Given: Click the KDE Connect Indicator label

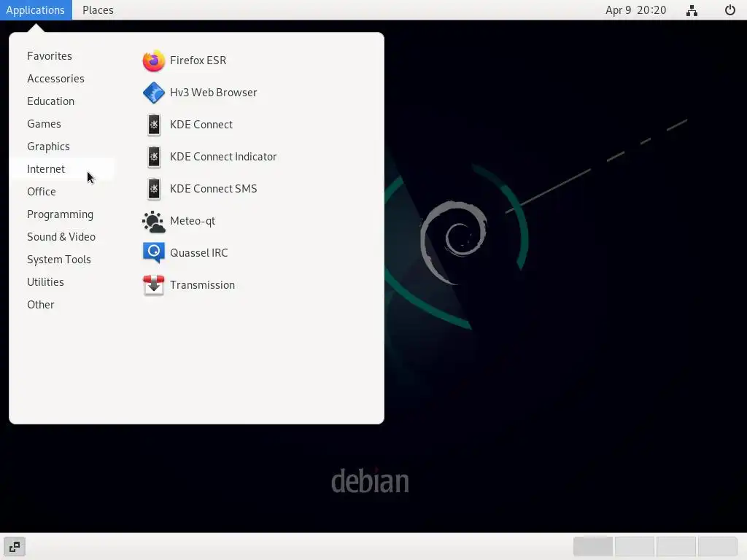Looking at the screenshot, I should pos(223,157).
